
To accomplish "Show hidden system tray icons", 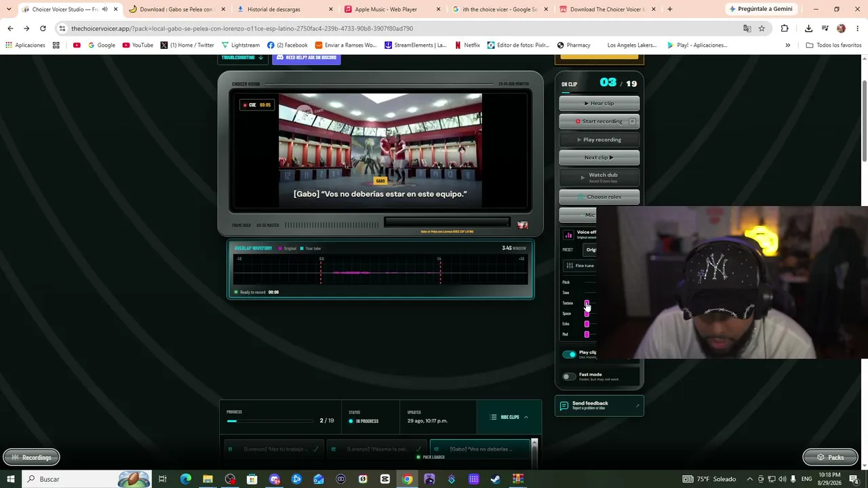I will [x=750, y=479].
